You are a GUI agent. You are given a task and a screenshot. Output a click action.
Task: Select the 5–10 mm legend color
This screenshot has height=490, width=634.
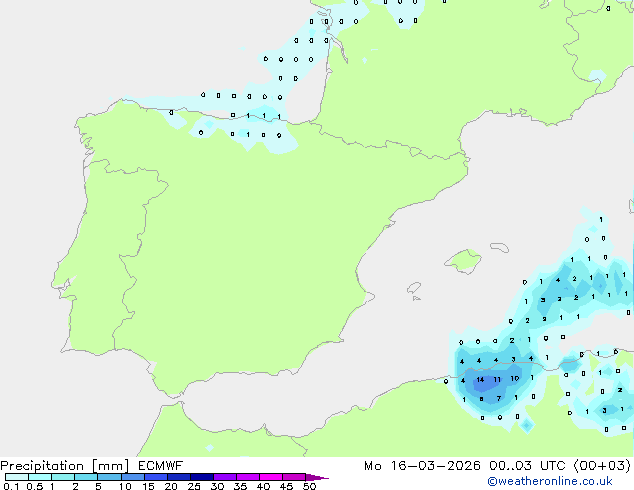click(x=109, y=477)
